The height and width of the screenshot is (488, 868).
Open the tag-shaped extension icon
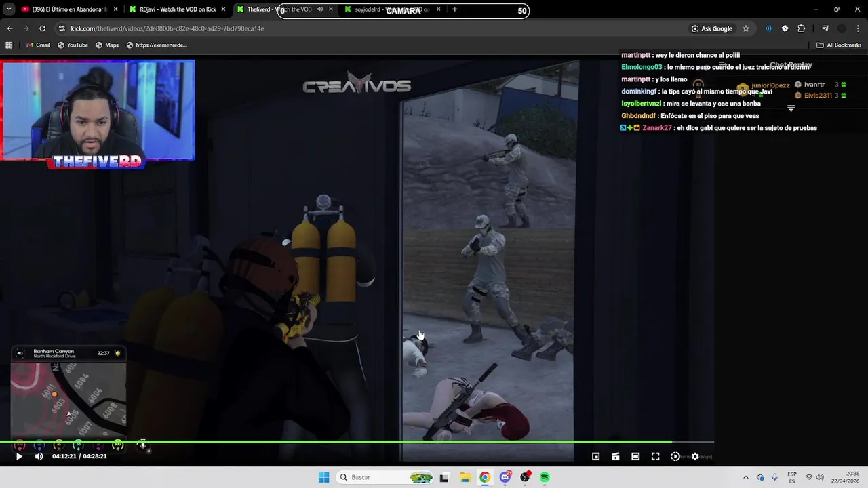785,28
